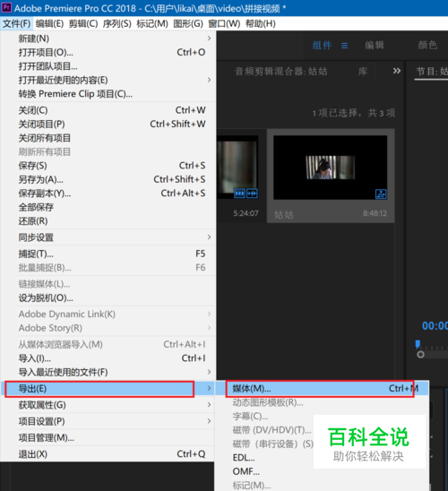Select the 姑姑 sequence thumbnail
Viewport: 448px width, 491px height.
tap(330, 168)
